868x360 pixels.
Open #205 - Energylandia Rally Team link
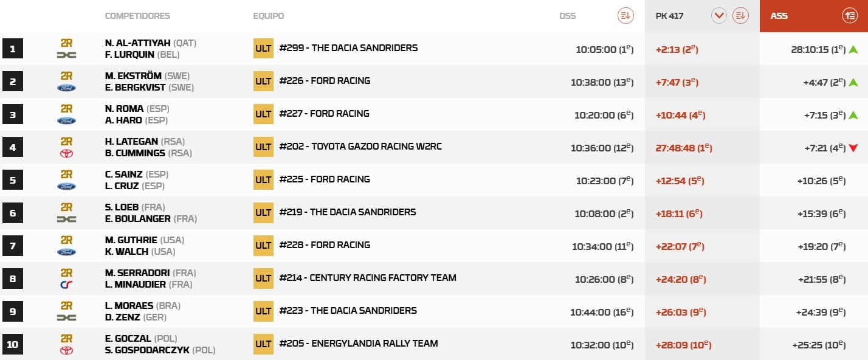click(359, 344)
